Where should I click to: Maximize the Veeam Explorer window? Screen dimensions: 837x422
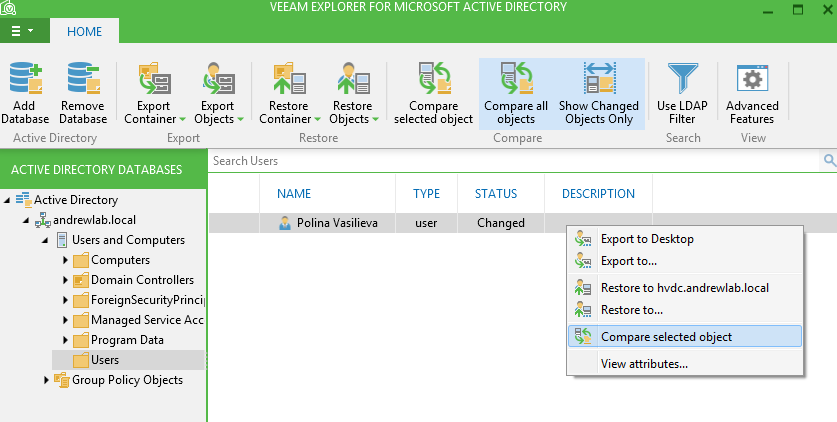[x=798, y=10]
